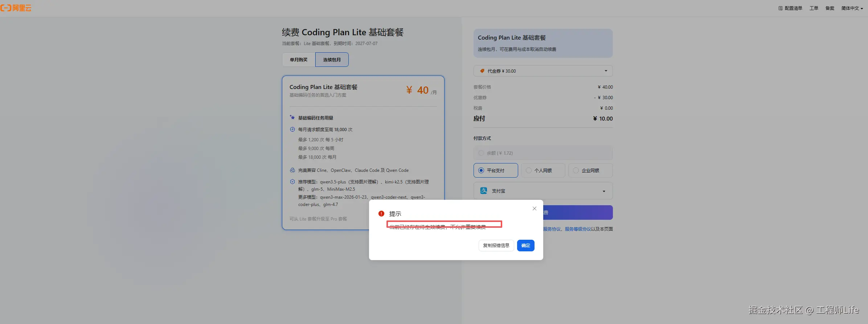Click the compatibility icon beside 完美兼容

point(292,170)
